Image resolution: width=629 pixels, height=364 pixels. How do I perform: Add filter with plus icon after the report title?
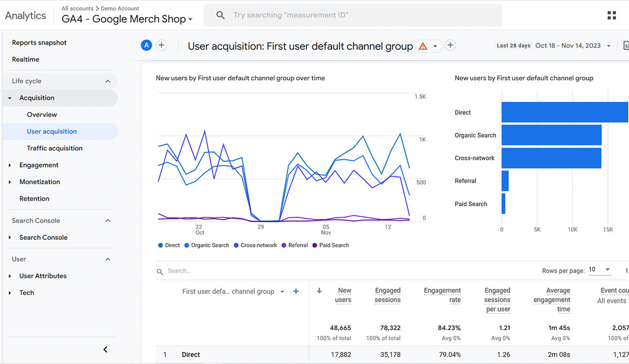(x=450, y=46)
